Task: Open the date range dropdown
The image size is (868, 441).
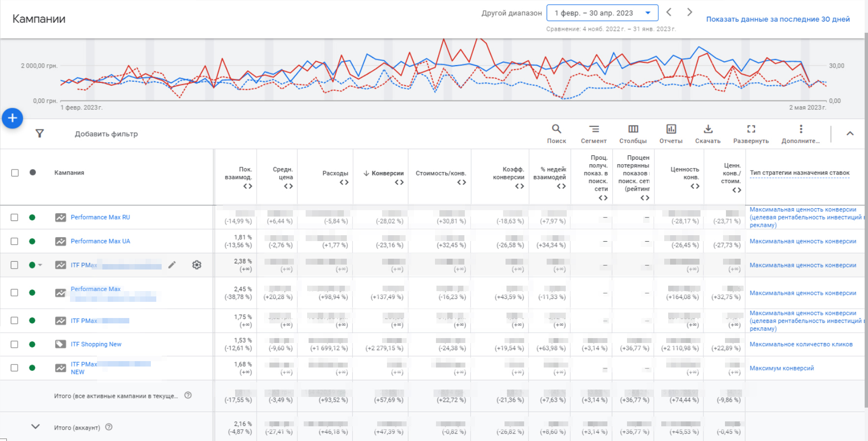Action: (x=602, y=13)
